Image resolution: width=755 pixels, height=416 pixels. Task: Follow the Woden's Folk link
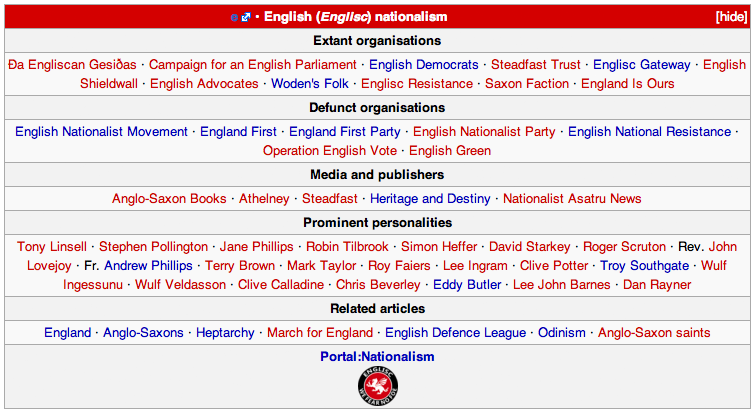[x=310, y=84]
